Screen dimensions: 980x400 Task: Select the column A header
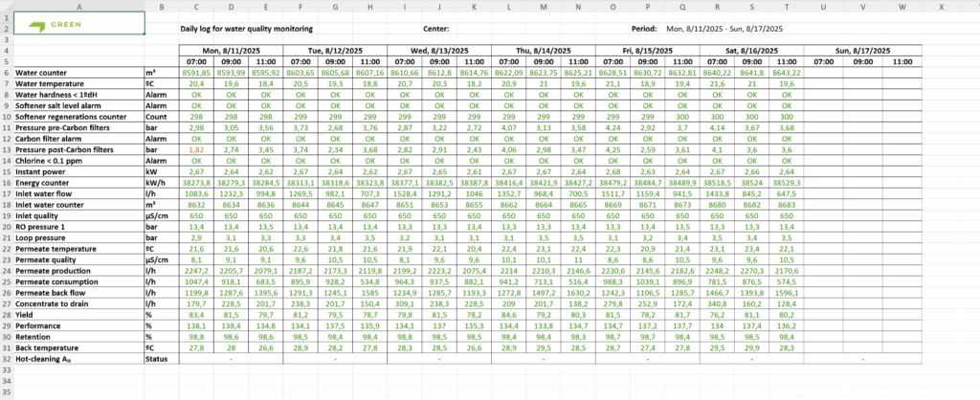pos(78,7)
